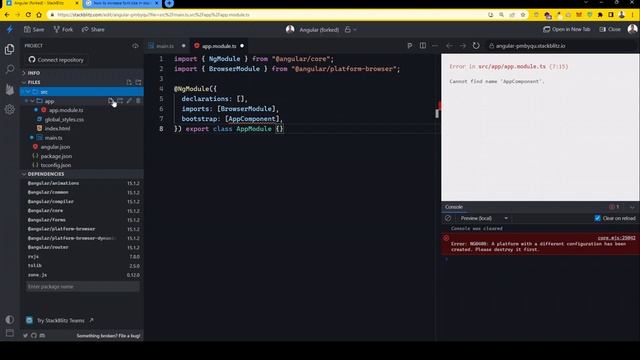The height and width of the screenshot is (360, 640).
Task: Open angular.json in the file tree
Action: (55, 147)
